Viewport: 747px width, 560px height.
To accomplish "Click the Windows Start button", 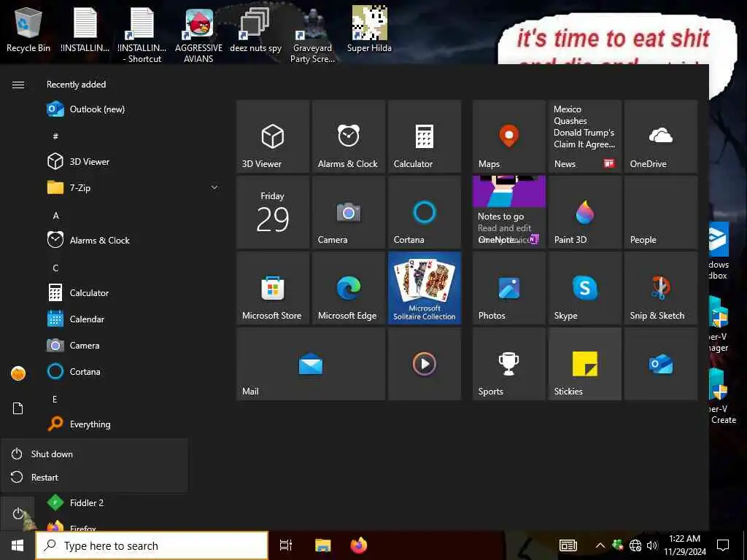I will coord(18,545).
